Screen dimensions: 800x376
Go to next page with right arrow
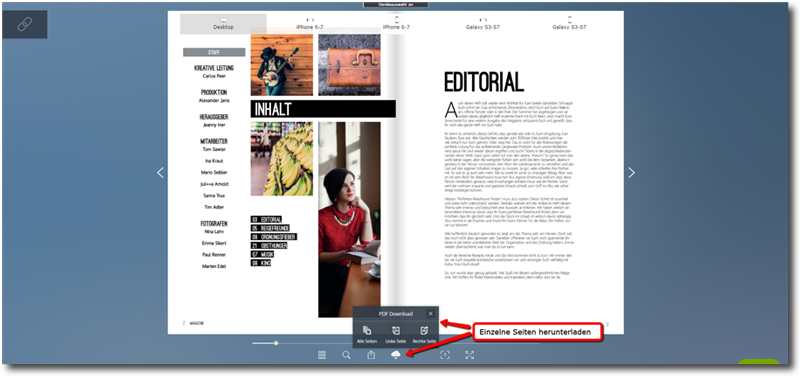point(632,172)
